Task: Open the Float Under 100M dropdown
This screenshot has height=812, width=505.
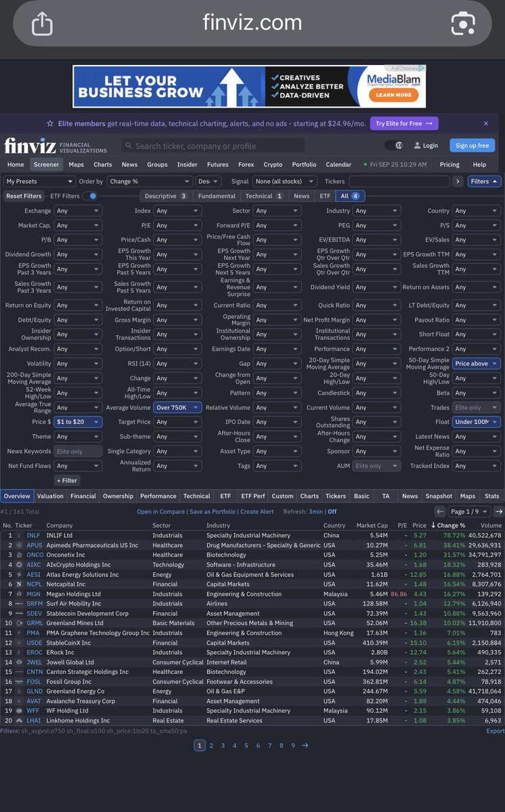Action: (x=476, y=422)
